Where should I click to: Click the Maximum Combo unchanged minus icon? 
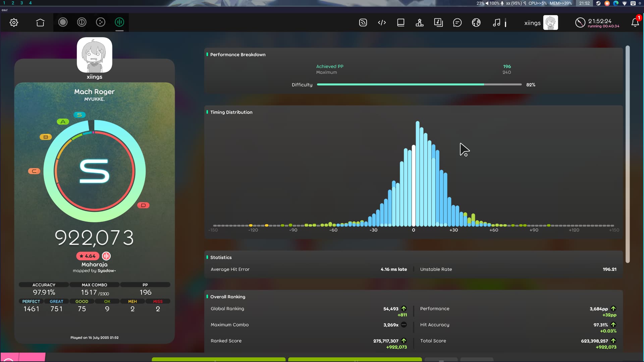tap(404, 324)
